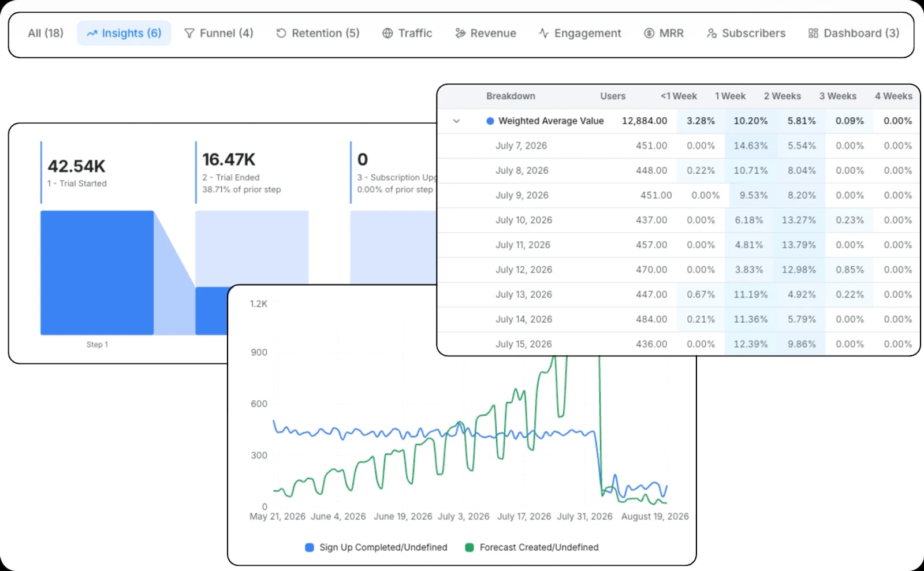The width and height of the screenshot is (924, 571).
Task: Toggle the Forecast Created/Undefined legend swatch
Action: point(470,547)
